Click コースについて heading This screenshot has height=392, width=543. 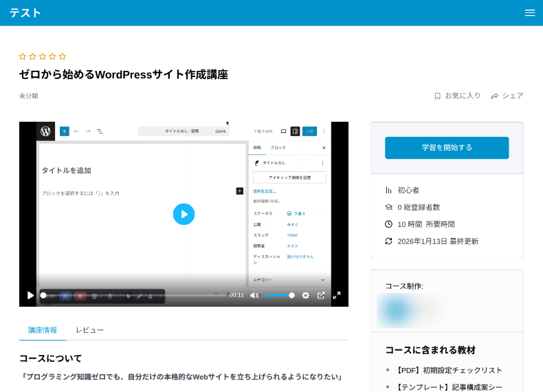click(51, 358)
